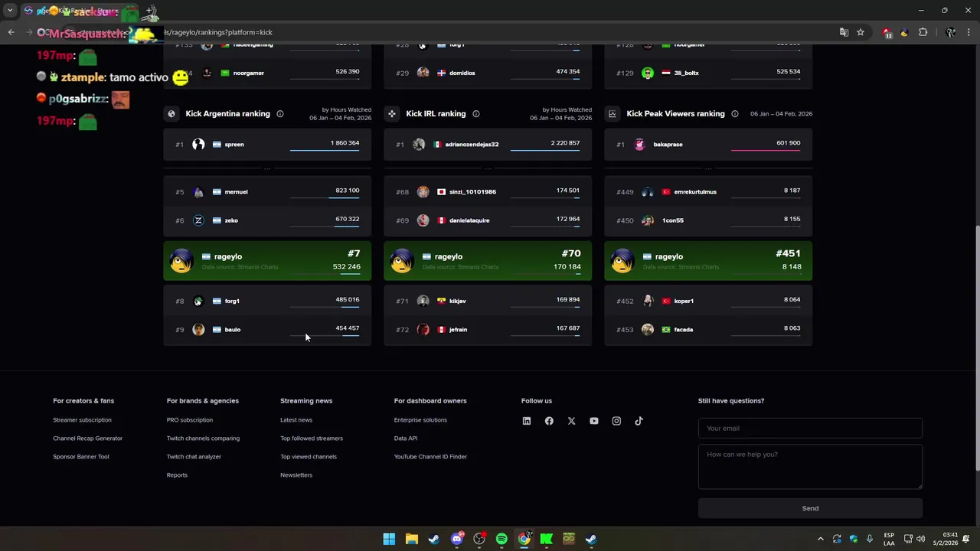Image resolution: width=980 pixels, height=551 pixels.
Task: Click info icon beside Kick Argentina ranking
Action: (x=280, y=114)
